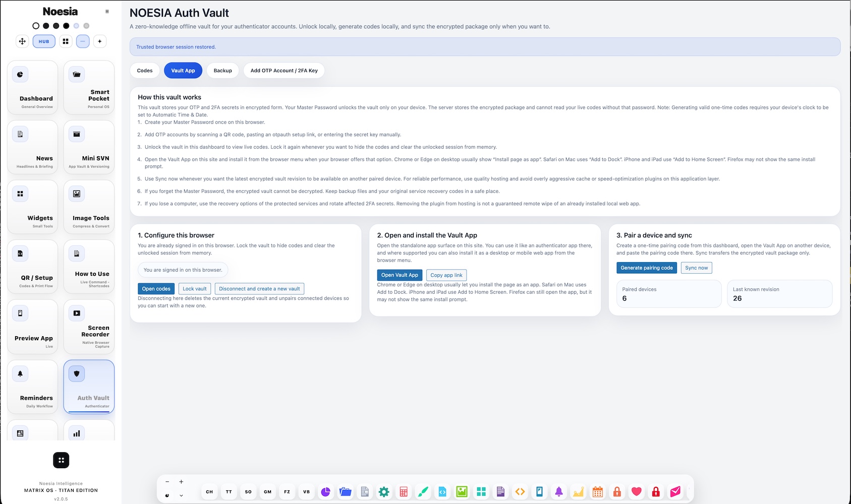Screen dimensions: 851x504
Task: Click the green paintbrush dock icon
Action: tap(423, 492)
